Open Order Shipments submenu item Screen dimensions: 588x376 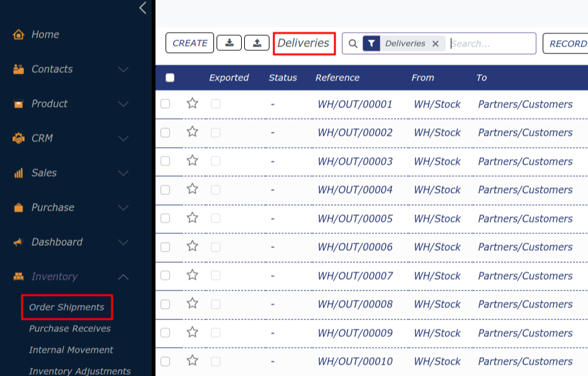point(67,307)
